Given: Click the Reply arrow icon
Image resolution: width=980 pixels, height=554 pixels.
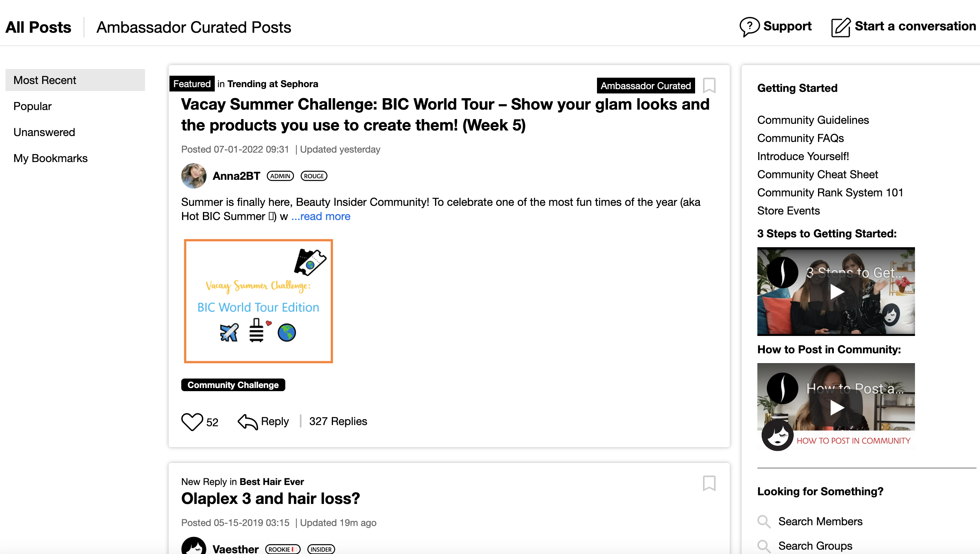Looking at the screenshot, I should coord(247,422).
